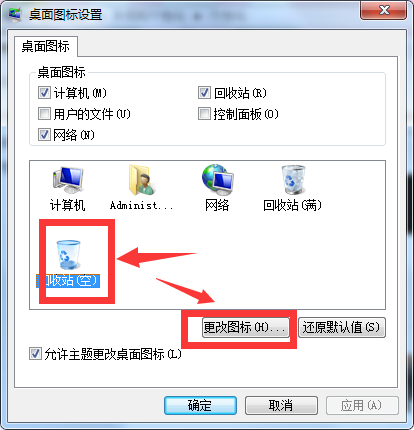Click the 还原默认值(S) button
The width and height of the screenshot is (414, 430).
point(342,327)
